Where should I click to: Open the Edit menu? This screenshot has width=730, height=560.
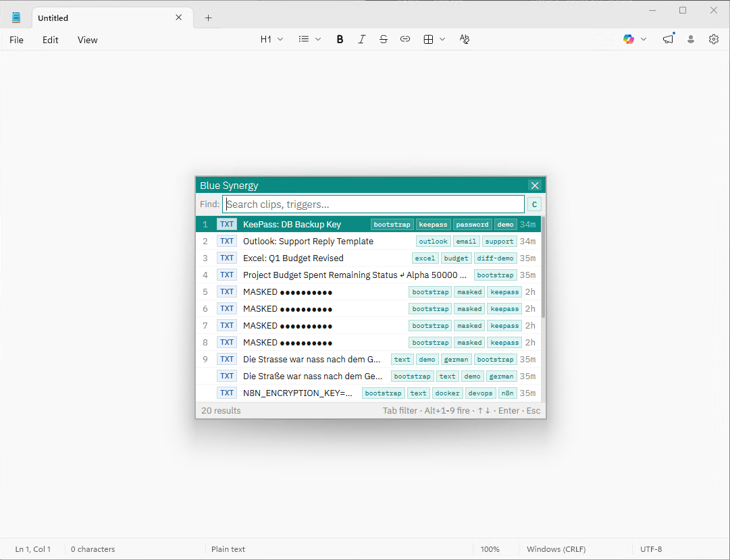(x=50, y=40)
